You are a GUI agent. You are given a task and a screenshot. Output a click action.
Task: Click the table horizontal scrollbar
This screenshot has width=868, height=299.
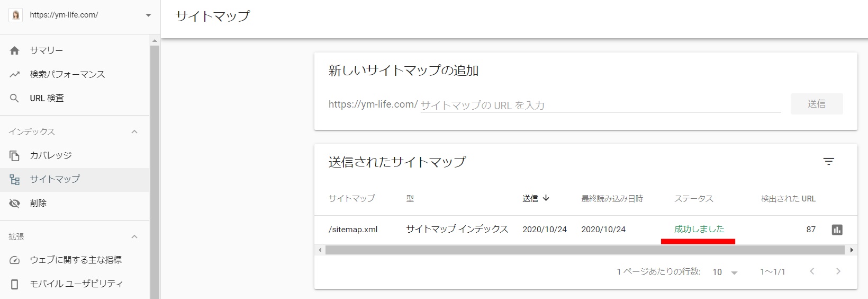pos(585,250)
